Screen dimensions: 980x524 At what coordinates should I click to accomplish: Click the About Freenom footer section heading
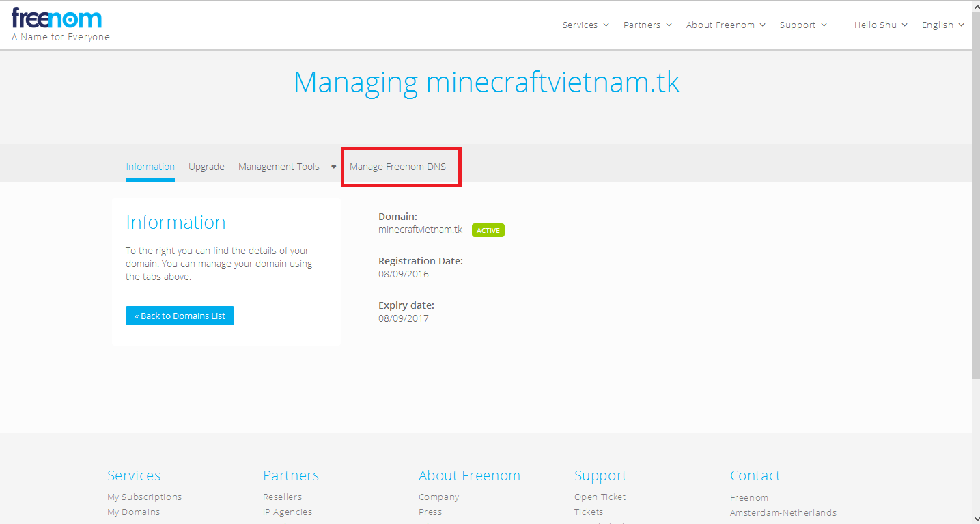(470, 475)
